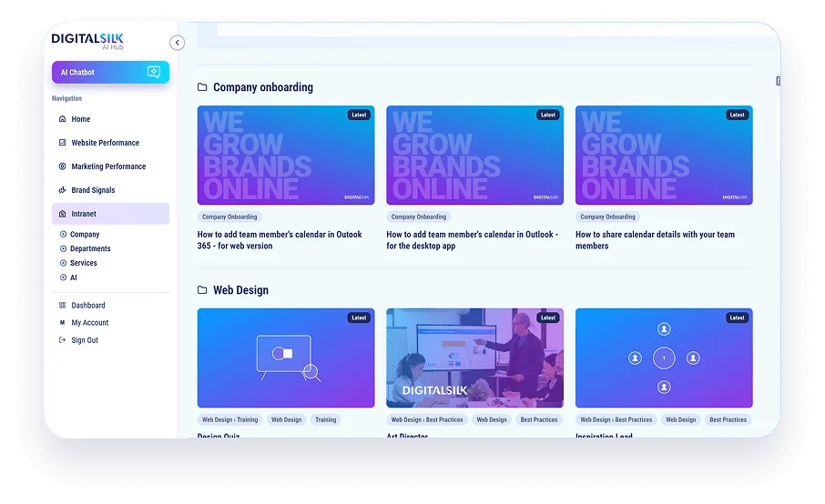Image resolution: width=825 pixels, height=504 pixels.
Task: Open the Outlook 365 web version thumbnail
Action: (286, 155)
